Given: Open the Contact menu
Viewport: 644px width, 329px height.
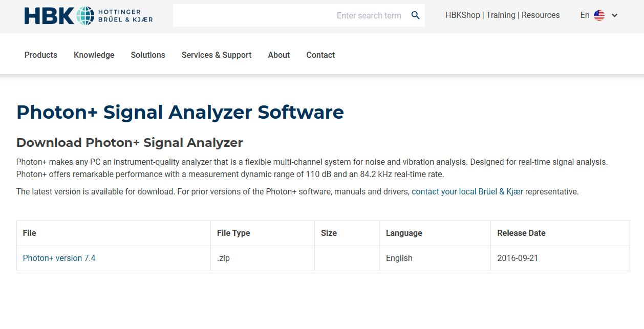Looking at the screenshot, I should [x=320, y=55].
